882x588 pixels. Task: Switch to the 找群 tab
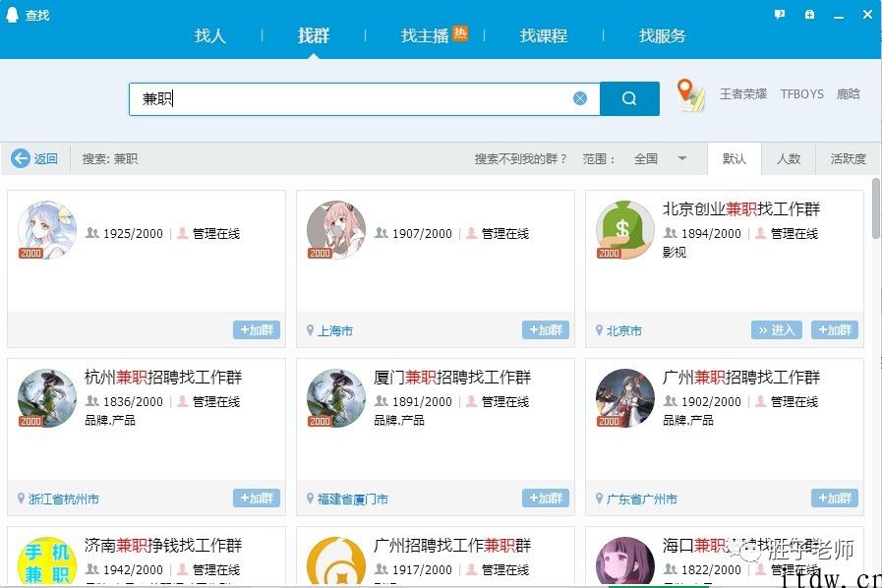click(x=314, y=36)
